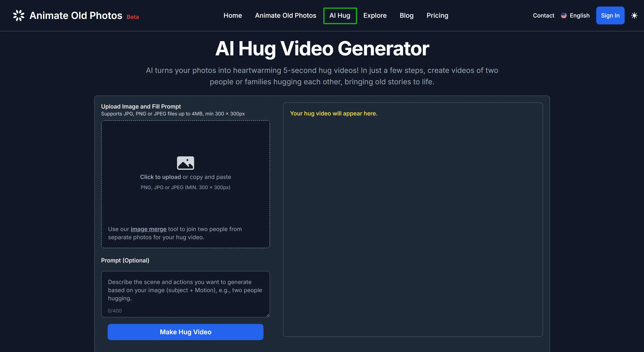Toggle the dark/light mode switch
This screenshot has width=644, height=352.
[x=634, y=15]
